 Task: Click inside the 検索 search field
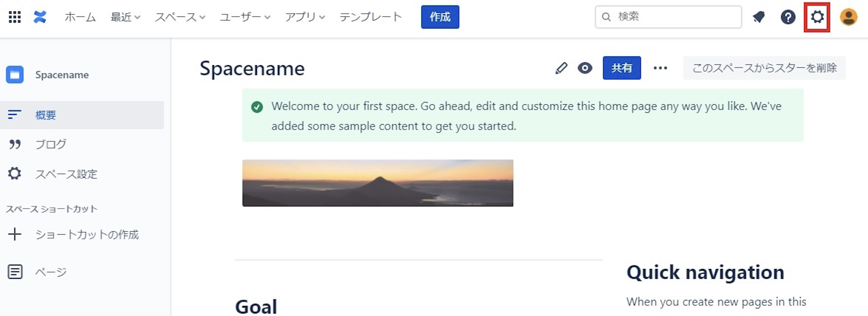pyautogui.click(x=668, y=17)
